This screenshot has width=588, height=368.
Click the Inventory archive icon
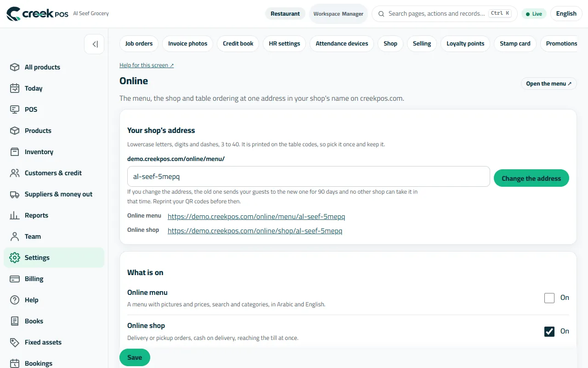tap(15, 152)
